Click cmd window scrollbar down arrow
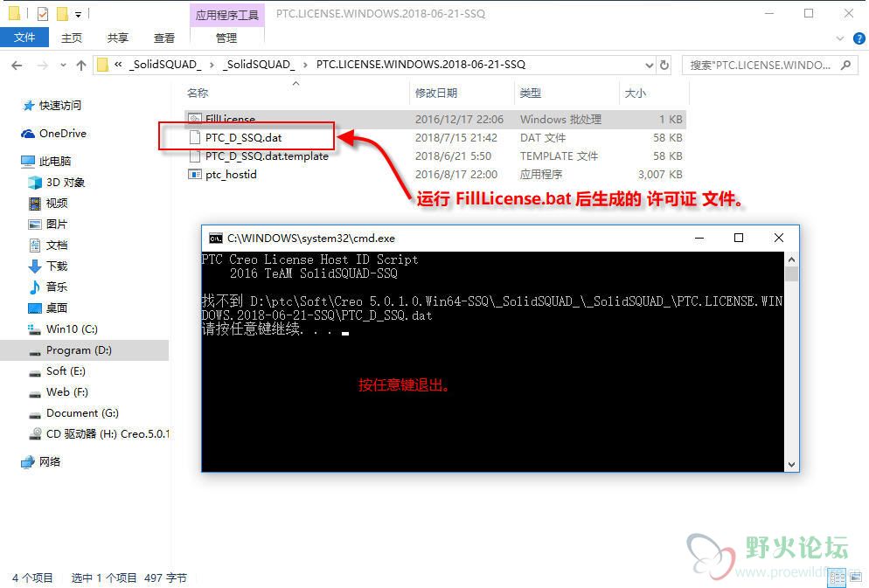Viewport: 869px width, 588px height. pyautogui.click(x=791, y=465)
